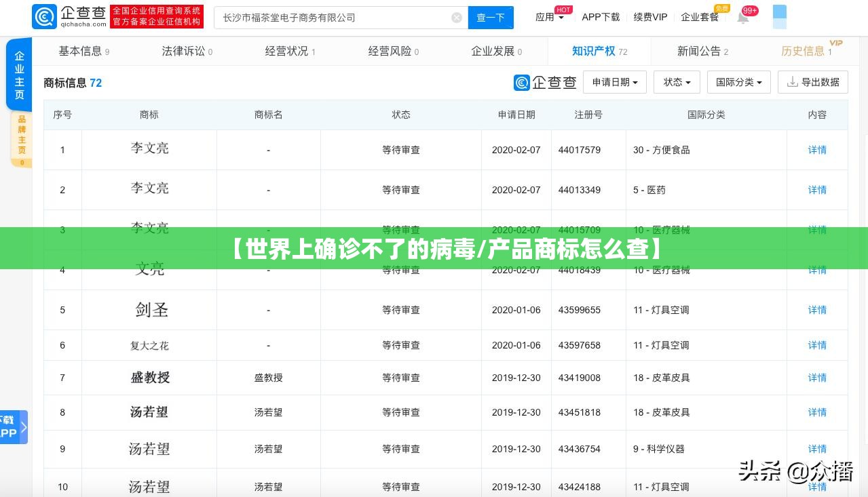
Task: Click the 李文亮 trademark image in row 1
Action: 150,148
